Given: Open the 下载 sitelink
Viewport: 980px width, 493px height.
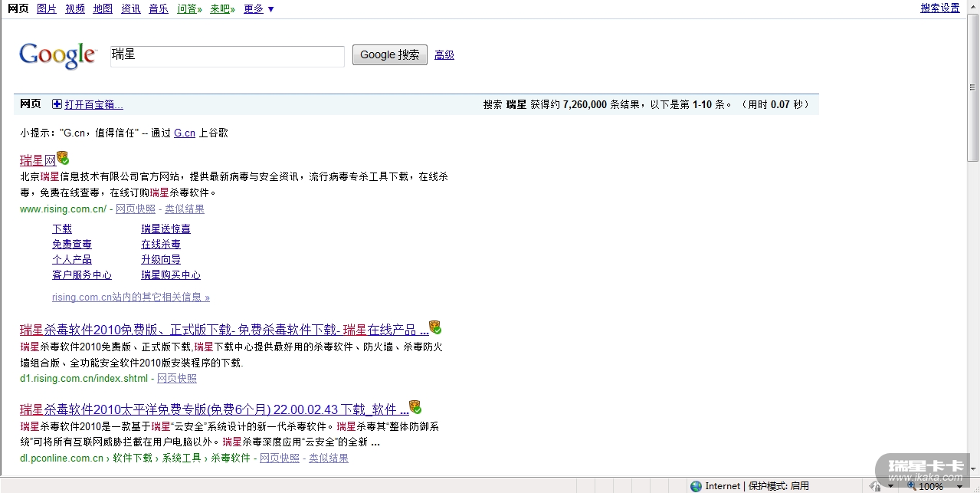Looking at the screenshot, I should 62,228.
